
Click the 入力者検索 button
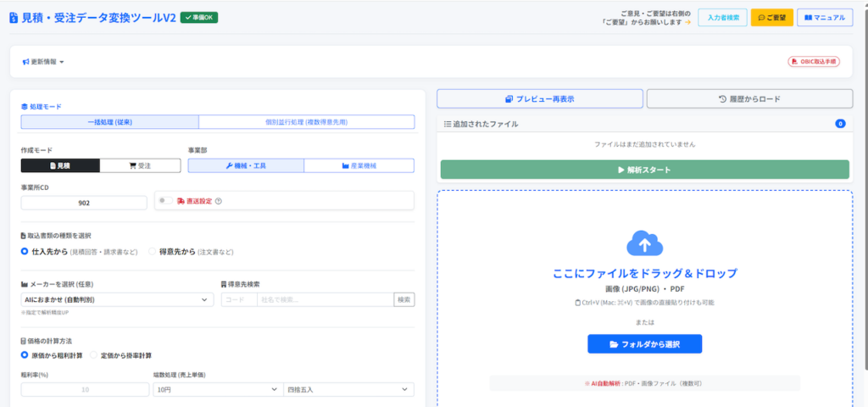pyautogui.click(x=722, y=18)
